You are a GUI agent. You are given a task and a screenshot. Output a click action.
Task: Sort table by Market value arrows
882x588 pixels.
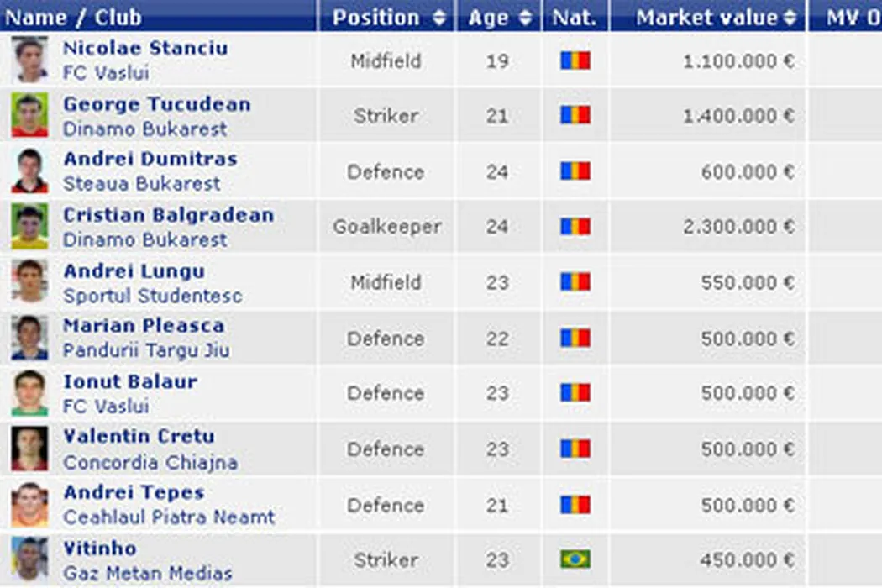[790, 18]
